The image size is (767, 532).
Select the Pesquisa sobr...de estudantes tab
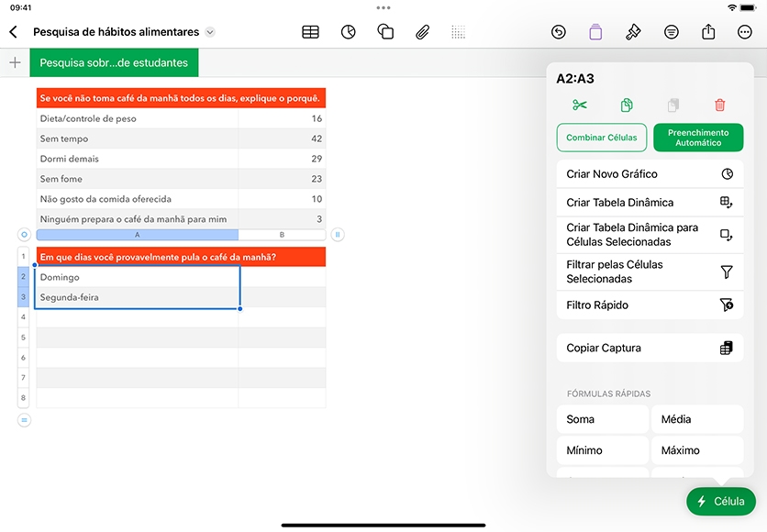click(114, 62)
